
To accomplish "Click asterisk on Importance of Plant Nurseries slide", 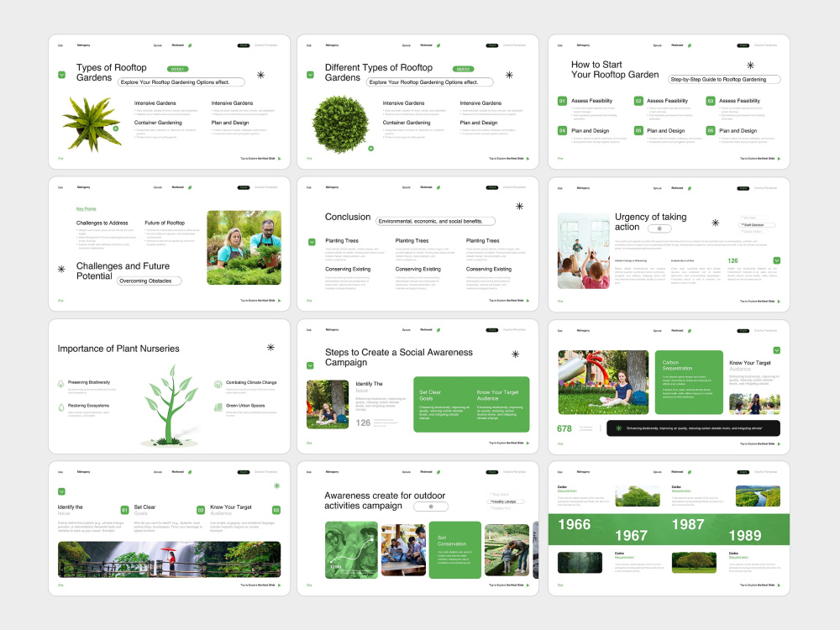I will pyautogui.click(x=270, y=347).
